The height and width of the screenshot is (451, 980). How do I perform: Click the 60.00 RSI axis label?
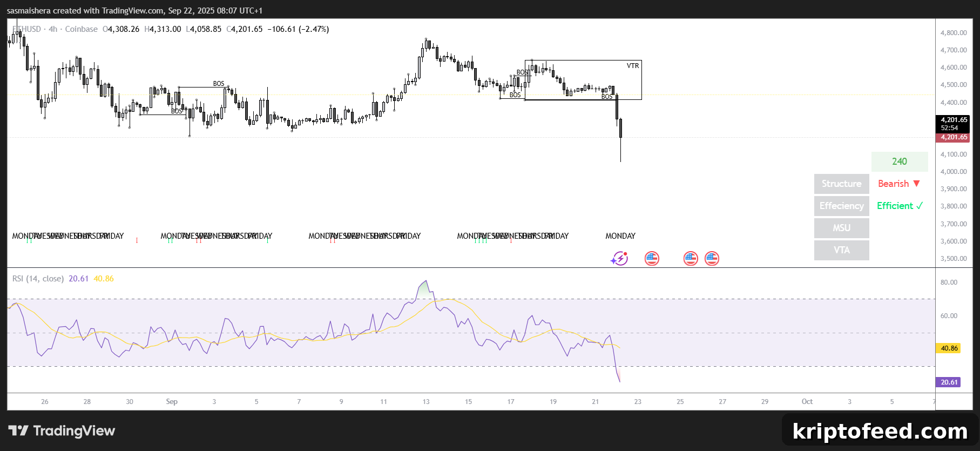coord(949,316)
